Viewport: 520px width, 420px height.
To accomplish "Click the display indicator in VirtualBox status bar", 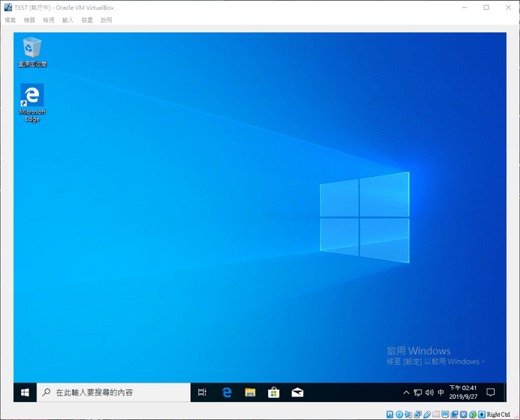I will 445,414.
